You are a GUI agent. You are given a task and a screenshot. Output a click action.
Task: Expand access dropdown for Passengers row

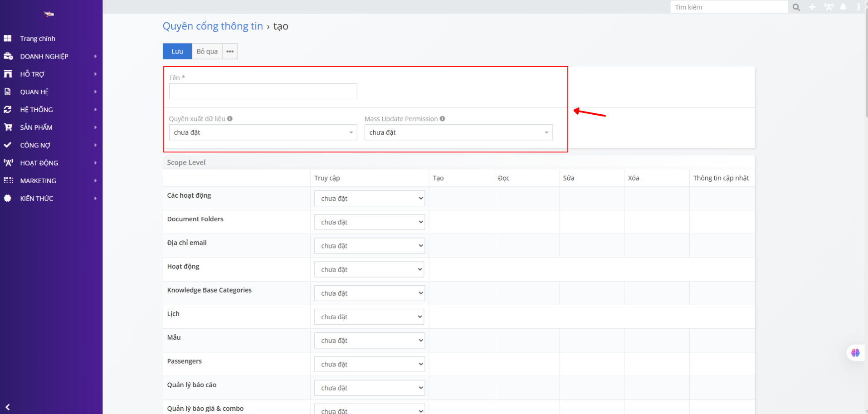pyautogui.click(x=369, y=364)
